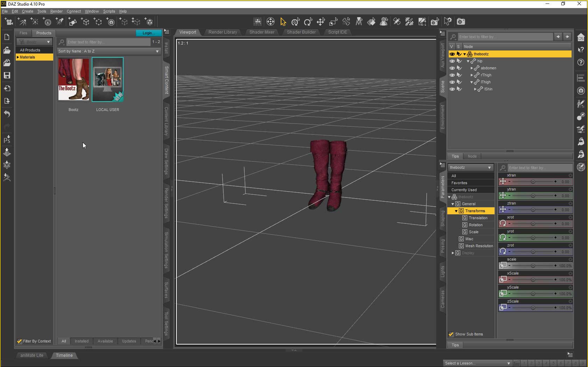Click the New File icon in left sidebar
The height and width of the screenshot is (367, 588).
pyautogui.click(x=7, y=37)
